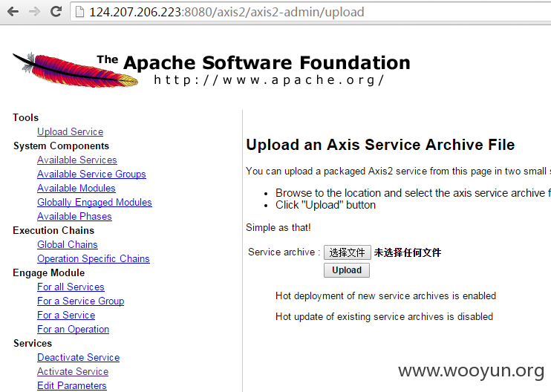This screenshot has width=551, height=392.
Task: Click the page icon in the address bar
Action: (x=79, y=12)
